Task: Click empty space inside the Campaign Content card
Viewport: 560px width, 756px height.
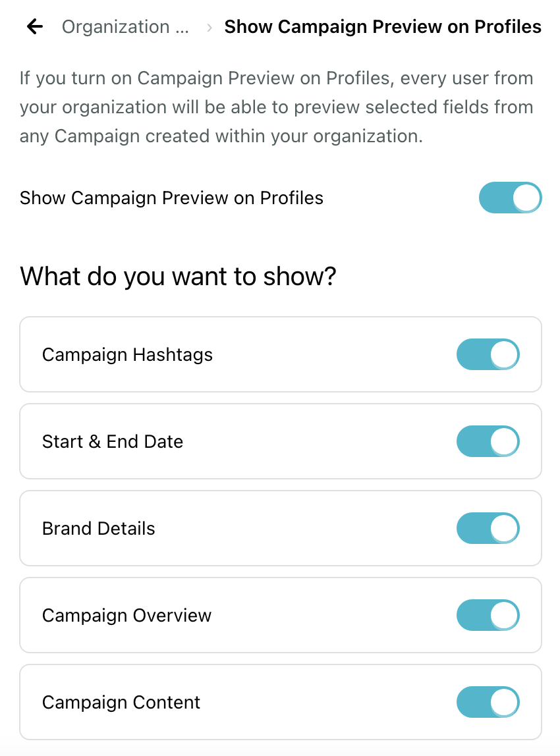Action: click(328, 702)
